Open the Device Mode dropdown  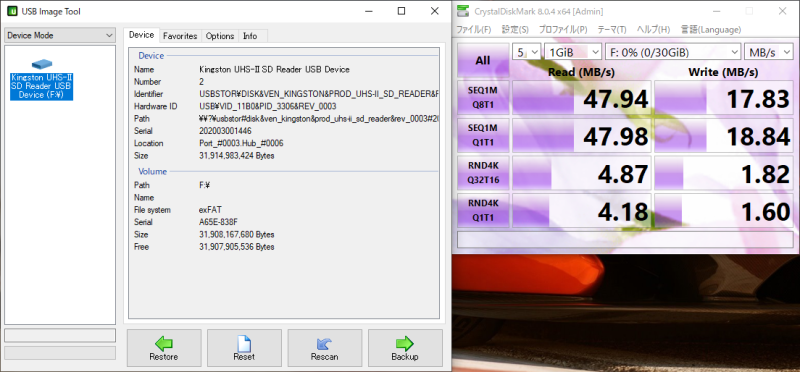60,36
